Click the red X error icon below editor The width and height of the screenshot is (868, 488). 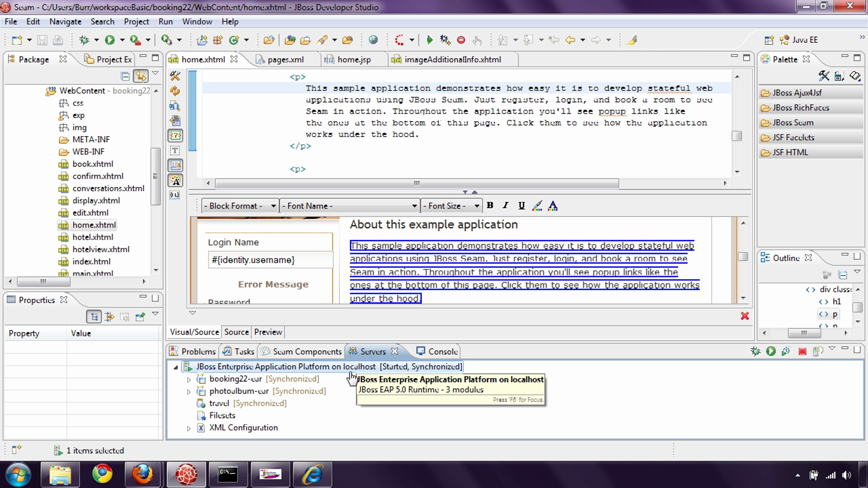[745, 316]
